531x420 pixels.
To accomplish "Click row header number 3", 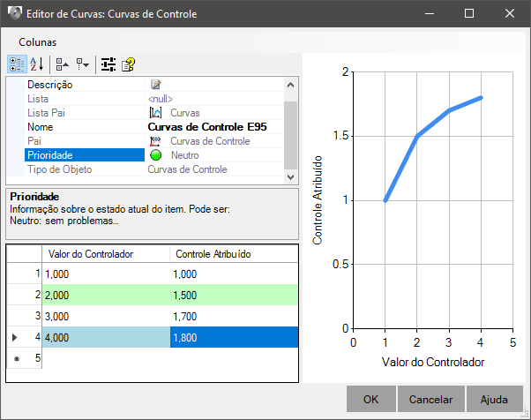I will [x=25, y=316].
